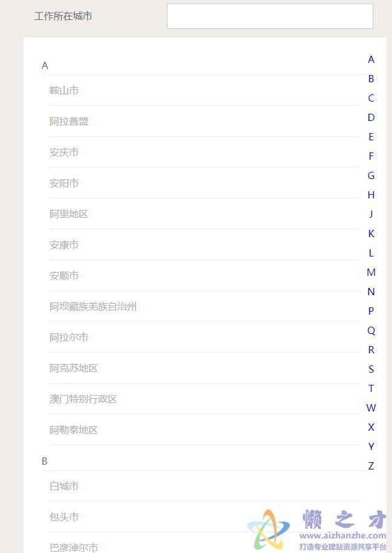Jump to letter B in the index
392x553 pixels.
pos(371,79)
